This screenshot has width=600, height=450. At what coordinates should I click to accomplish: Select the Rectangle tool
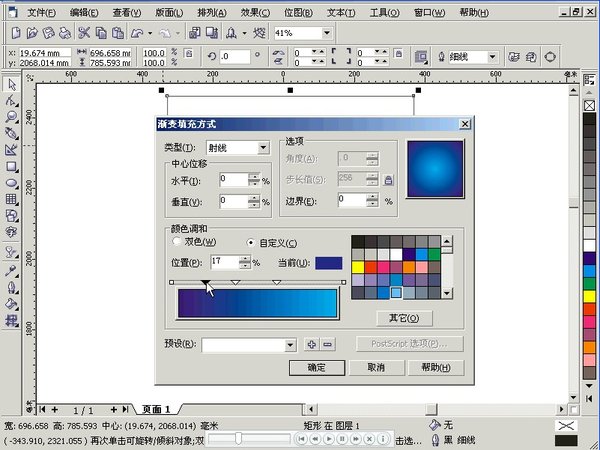coord(11,166)
